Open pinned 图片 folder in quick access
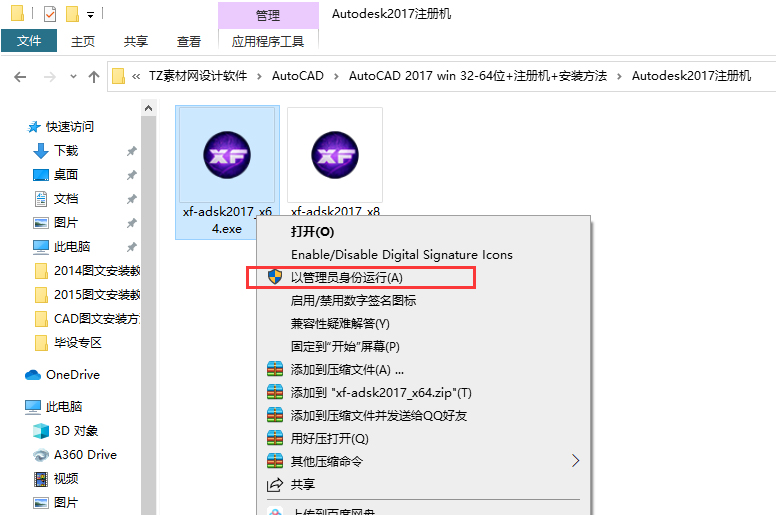This screenshot has height=515, width=776. [66, 223]
